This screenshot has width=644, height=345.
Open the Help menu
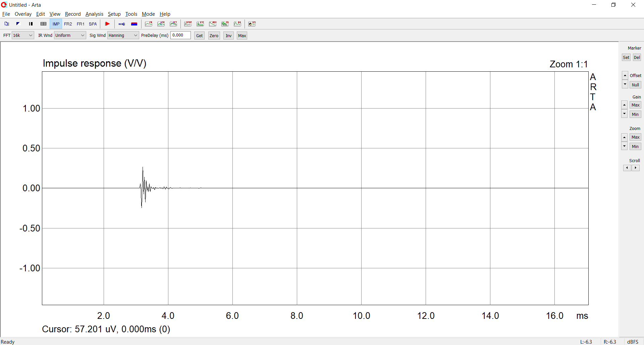point(165,14)
